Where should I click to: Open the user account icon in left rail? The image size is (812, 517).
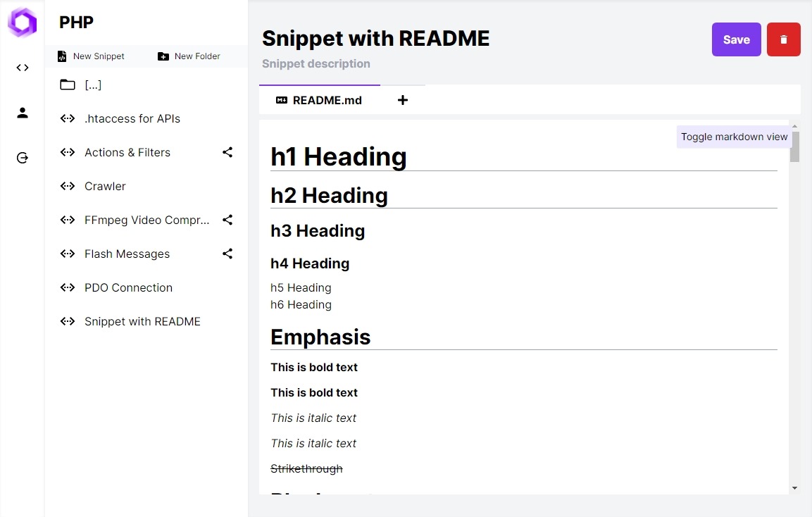click(x=22, y=112)
